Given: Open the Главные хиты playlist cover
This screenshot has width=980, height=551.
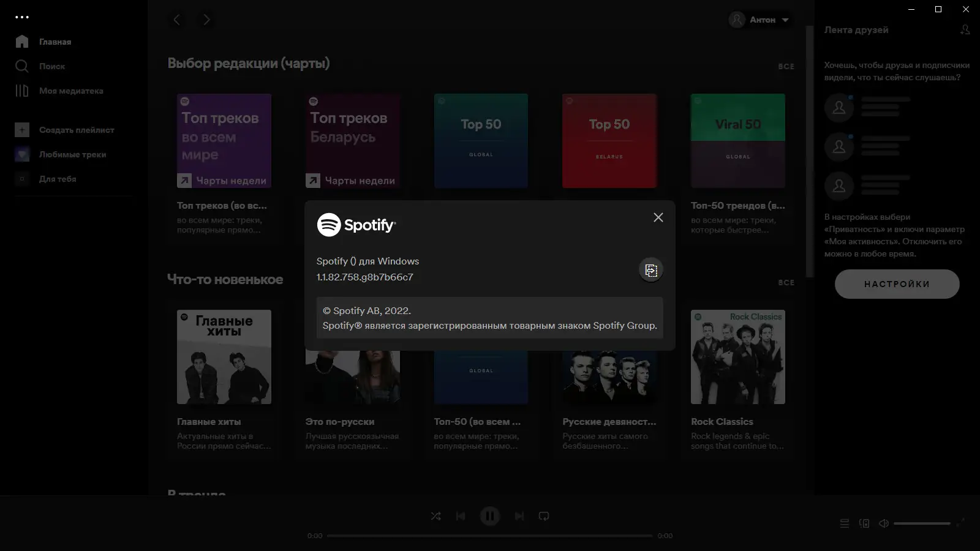Looking at the screenshot, I should [224, 357].
